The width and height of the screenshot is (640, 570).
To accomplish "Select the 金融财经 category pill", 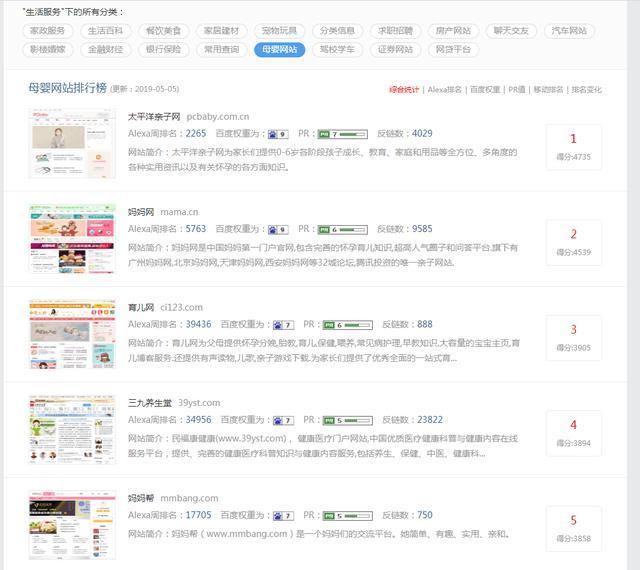I will pyautogui.click(x=105, y=49).
